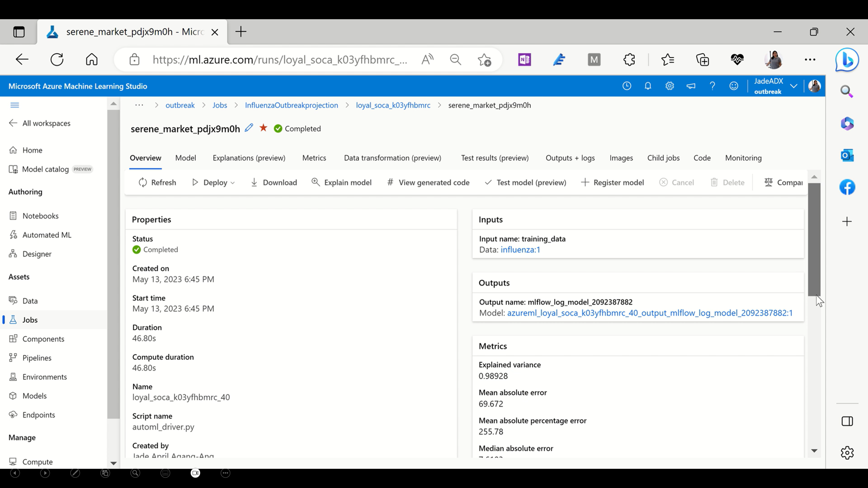The height and width of the screenshot is (488, 868).
Task: Click Refresh in the job toolbar
Action: (157, 183)
